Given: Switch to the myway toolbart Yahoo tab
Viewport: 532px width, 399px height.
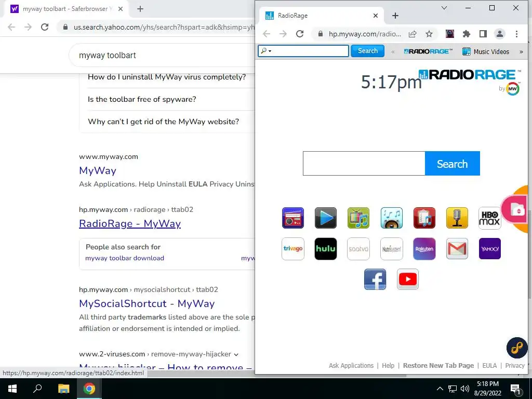Looking at the screenshot, I should [x=66, y=9].
